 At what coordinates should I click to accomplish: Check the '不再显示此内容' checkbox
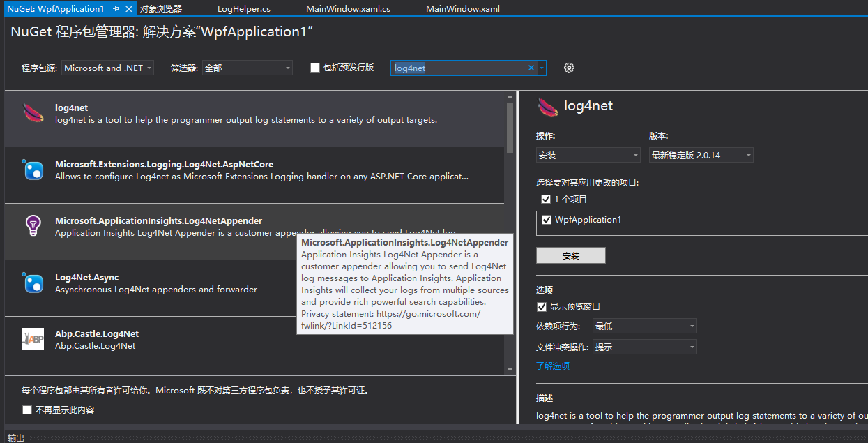[x=27, y=410]
